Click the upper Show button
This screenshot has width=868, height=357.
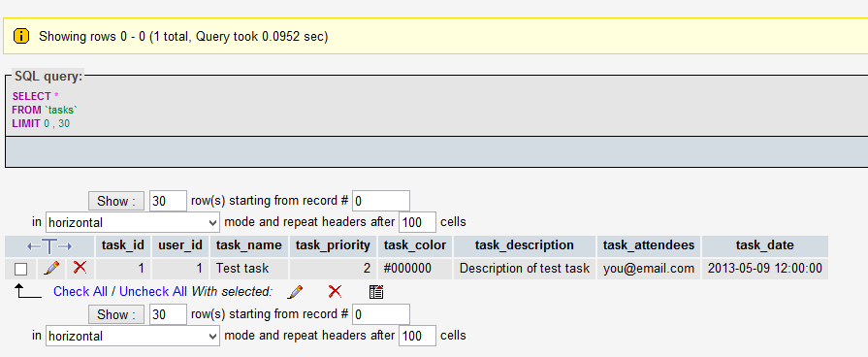pyautogui.click(x=116, y=201)
